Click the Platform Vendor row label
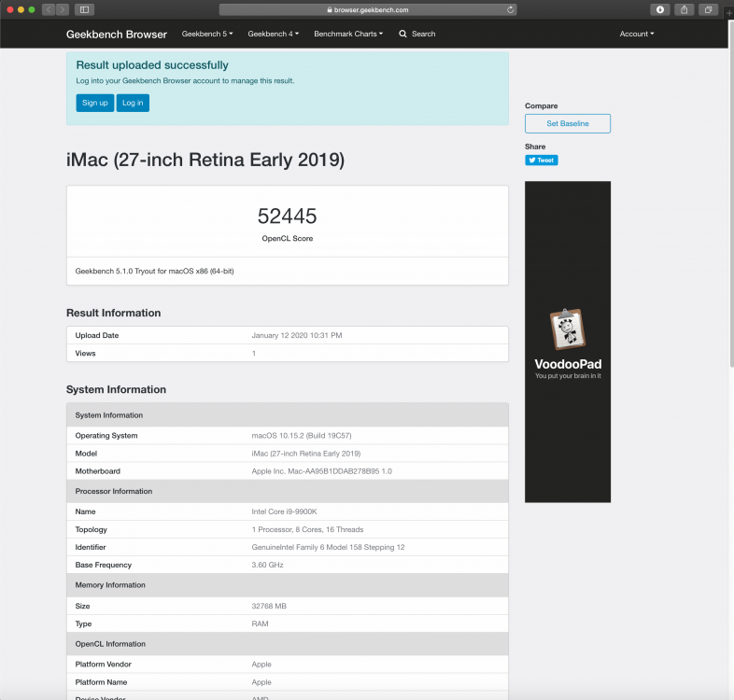 point(103,665)
